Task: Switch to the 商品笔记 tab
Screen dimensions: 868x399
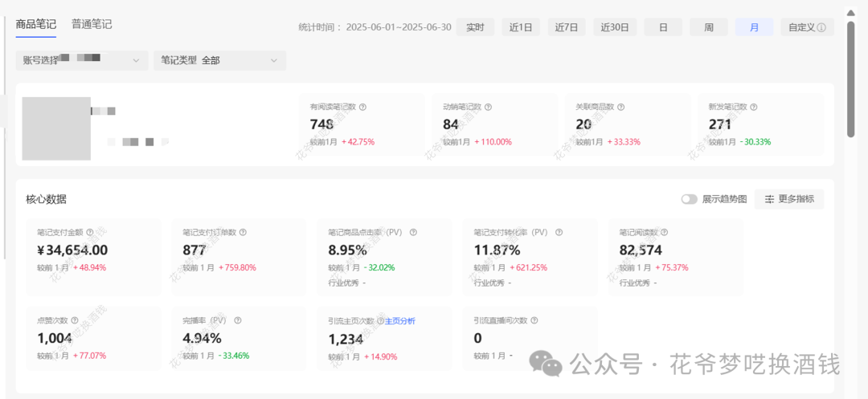Action: click(x=36, y=24)
